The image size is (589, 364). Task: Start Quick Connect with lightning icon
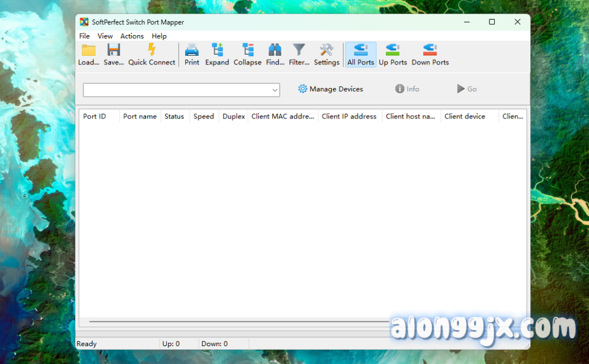tap(152, 51)
